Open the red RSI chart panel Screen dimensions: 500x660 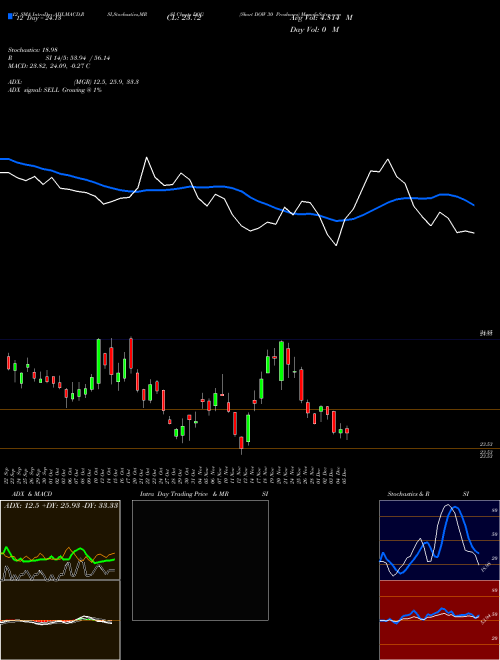pyautogui.click(x=439, y=620)
